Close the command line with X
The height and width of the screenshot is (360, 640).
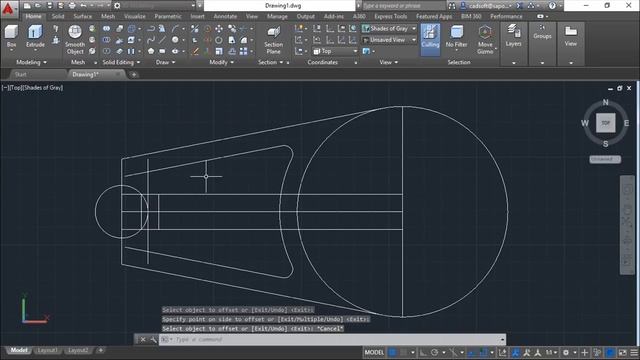pos(143,340)
